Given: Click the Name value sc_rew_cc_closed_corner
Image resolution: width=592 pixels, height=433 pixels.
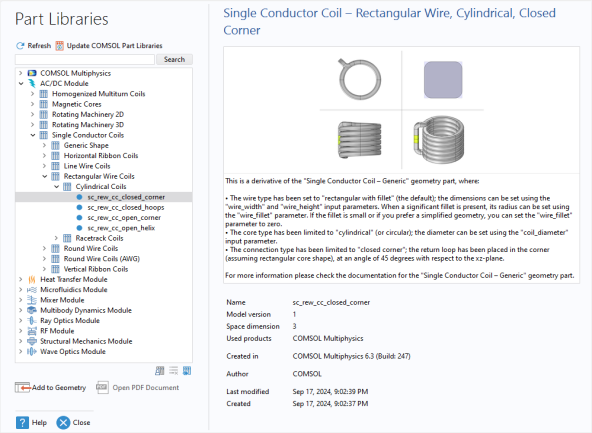Looking at the screenshot, I should (331, 302).
